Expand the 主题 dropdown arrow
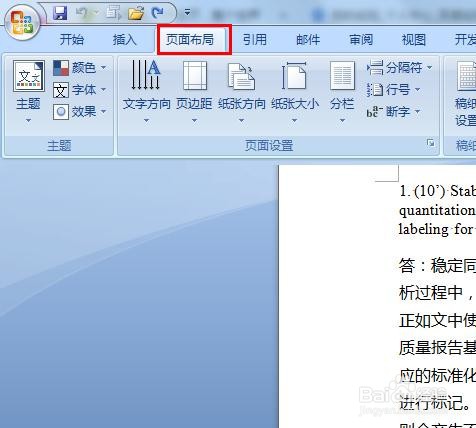 point(28,120)
